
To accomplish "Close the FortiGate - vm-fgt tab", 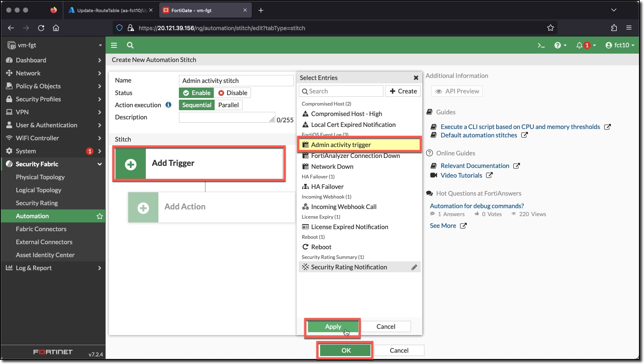I will 245,10.
